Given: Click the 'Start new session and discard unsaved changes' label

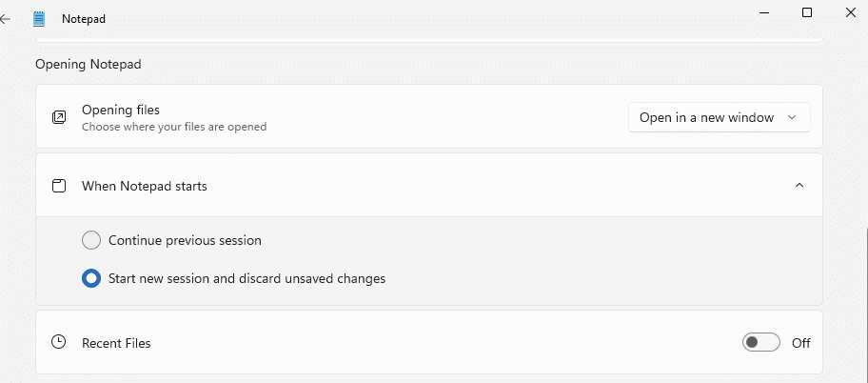Looking at the screenshot, I should click(x=247, y=279).
